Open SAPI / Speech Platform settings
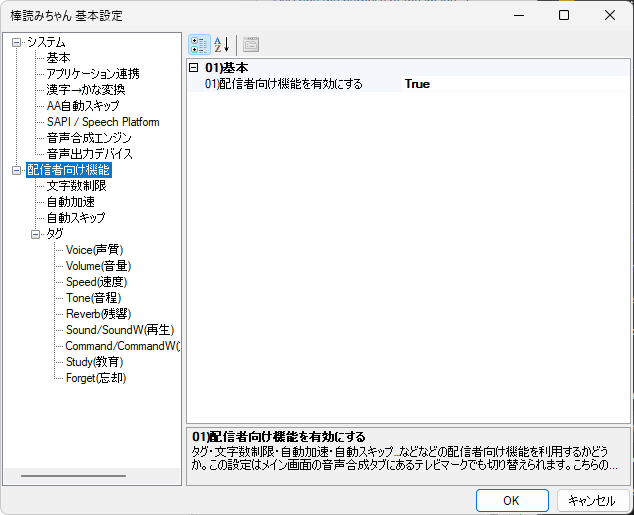The width and height of the screenshot is (634, 515). point(103,122)
